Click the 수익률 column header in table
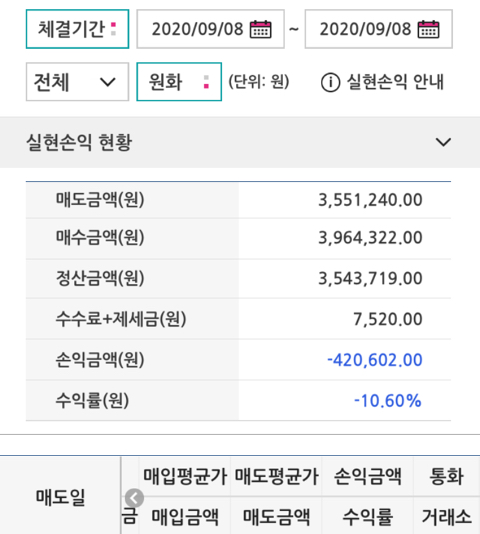The width and height of the screenshot is (480, 534). pos(368,516)
